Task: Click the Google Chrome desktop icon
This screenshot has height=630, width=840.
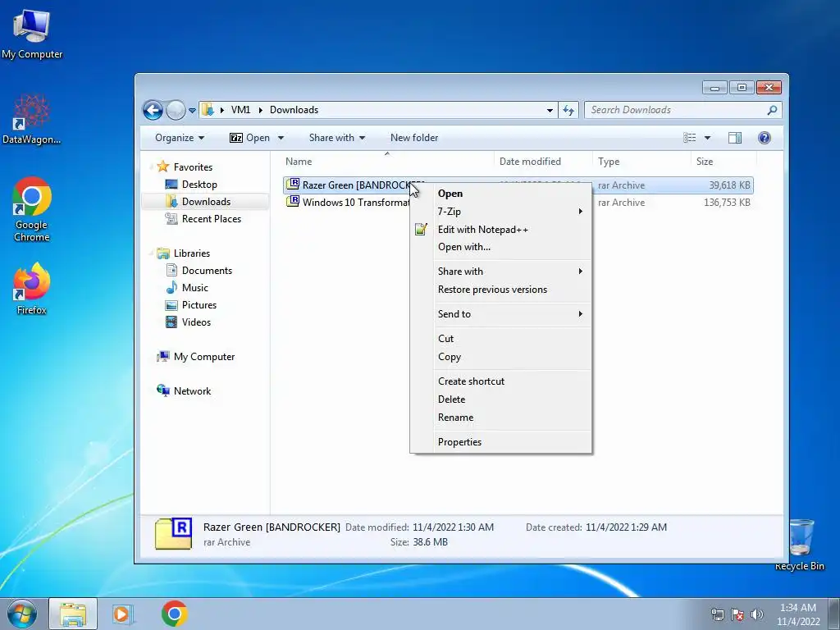Action: (x=32, y=209)
